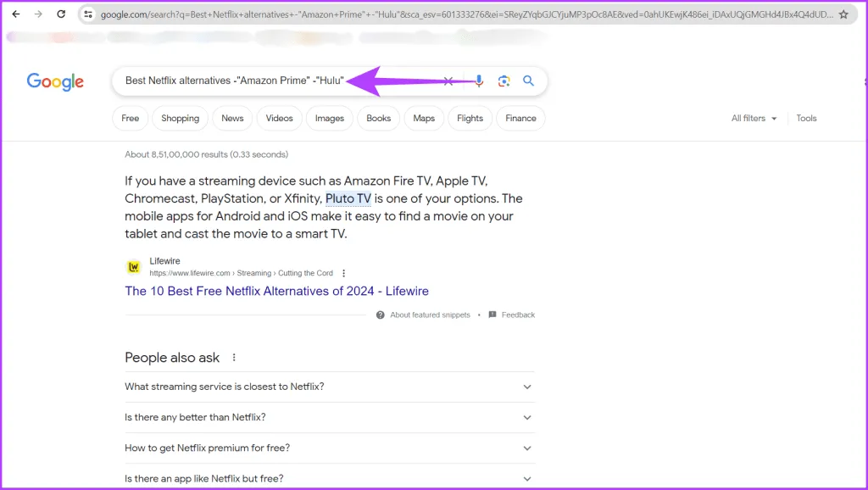Open People also ask options menu

[234, 358]
